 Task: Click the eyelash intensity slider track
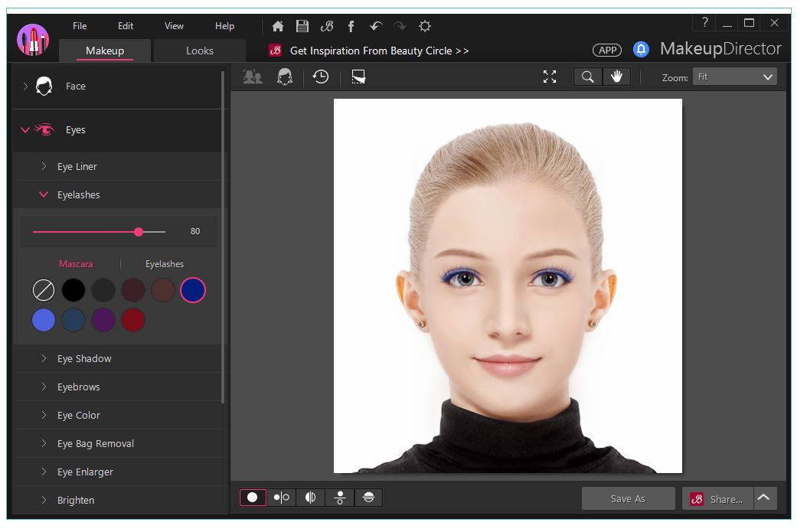tap(84, 231)
